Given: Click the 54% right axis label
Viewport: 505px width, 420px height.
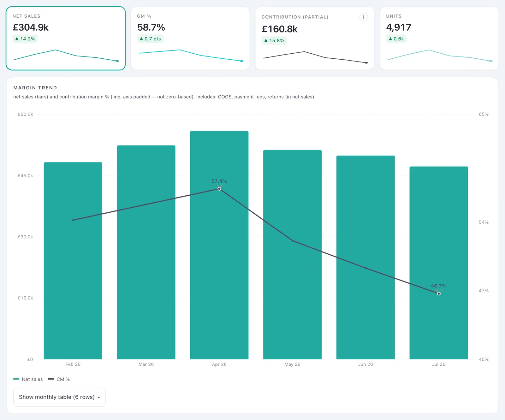Looking at the screenshot, I should point(484,222).
